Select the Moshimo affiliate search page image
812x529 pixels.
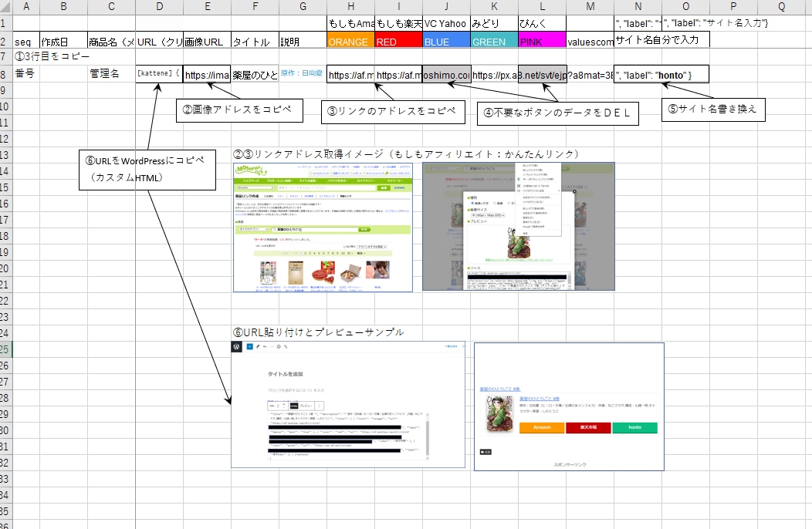tap(323, 227)
